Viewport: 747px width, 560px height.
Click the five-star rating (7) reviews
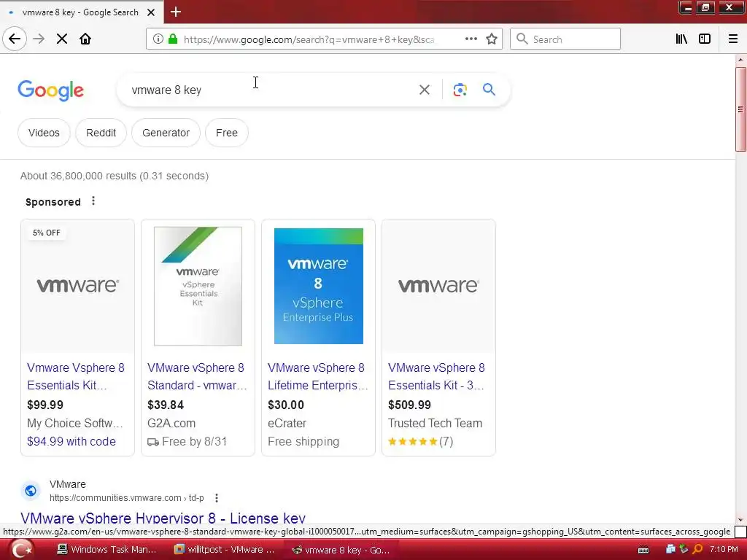[x=420, y=441]
